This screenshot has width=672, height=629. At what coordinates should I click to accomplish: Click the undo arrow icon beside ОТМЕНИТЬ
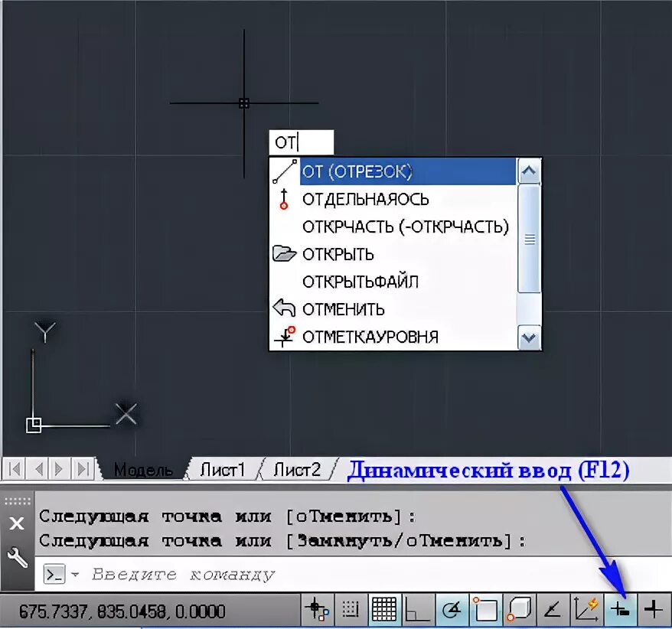pos(284,308)
